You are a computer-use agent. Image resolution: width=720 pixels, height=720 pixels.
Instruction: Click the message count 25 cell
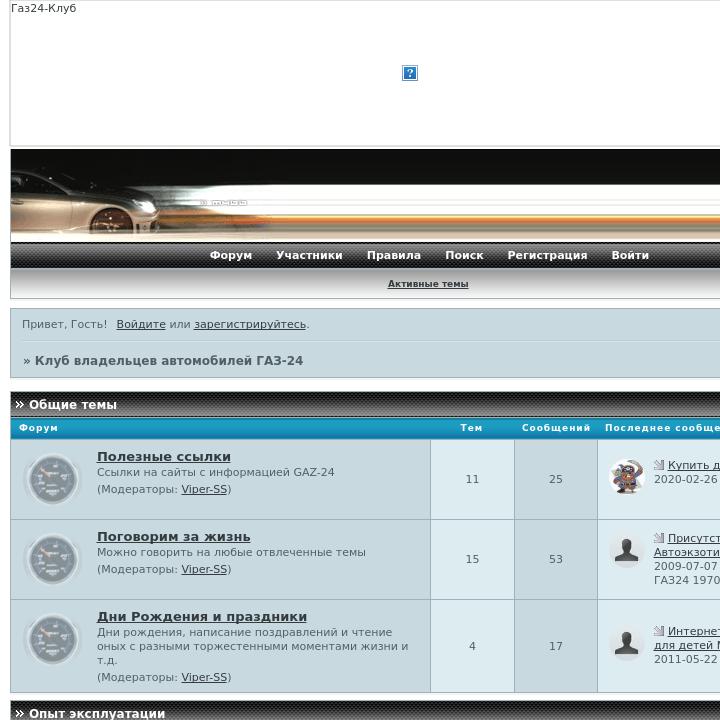click(x=556, y=479)
